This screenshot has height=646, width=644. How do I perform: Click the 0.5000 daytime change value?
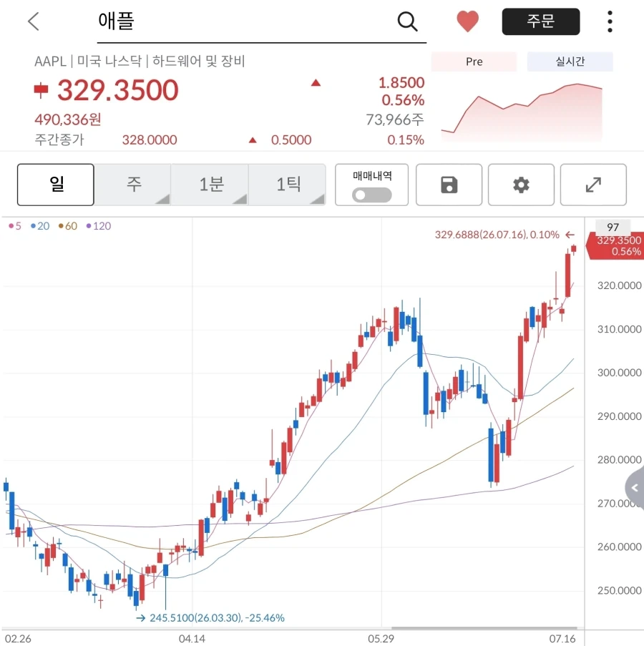coord(291,140)
